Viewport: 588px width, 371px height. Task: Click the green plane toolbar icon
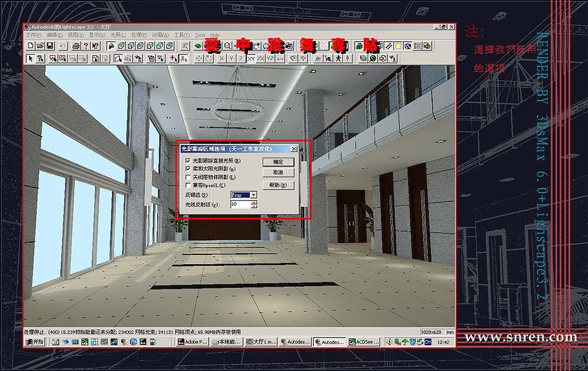pos(198,46)
